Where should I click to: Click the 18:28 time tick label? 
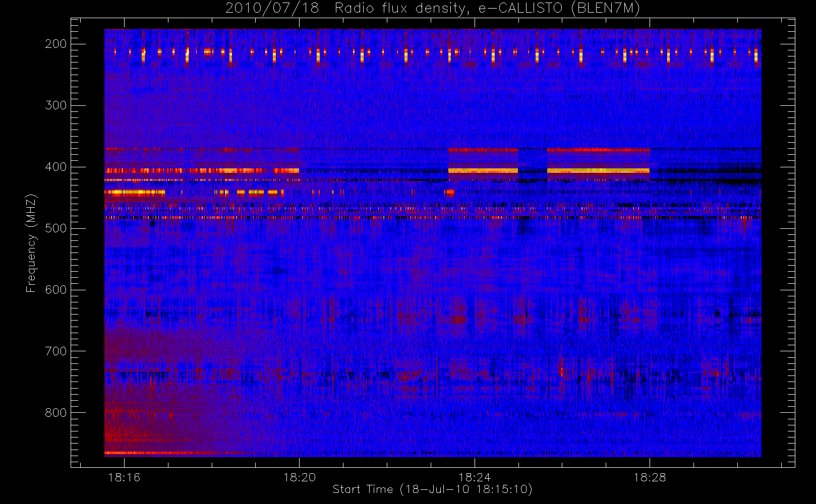coord(650,477)
